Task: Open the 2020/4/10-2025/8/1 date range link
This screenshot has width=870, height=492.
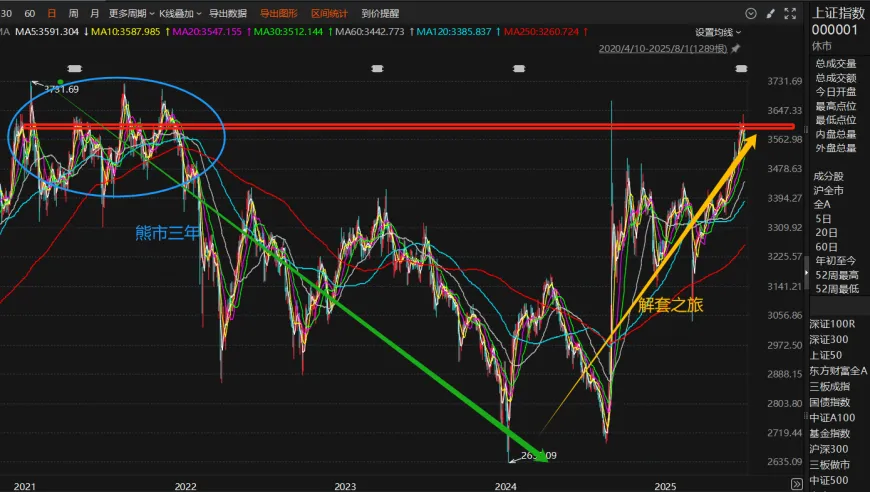Action: coord(662,48)
